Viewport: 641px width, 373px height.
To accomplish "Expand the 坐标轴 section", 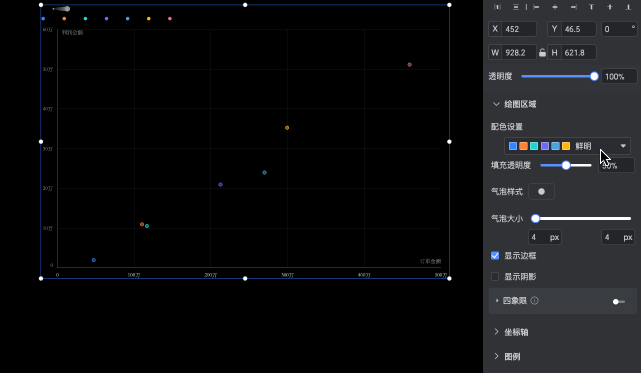I will 516,332.
